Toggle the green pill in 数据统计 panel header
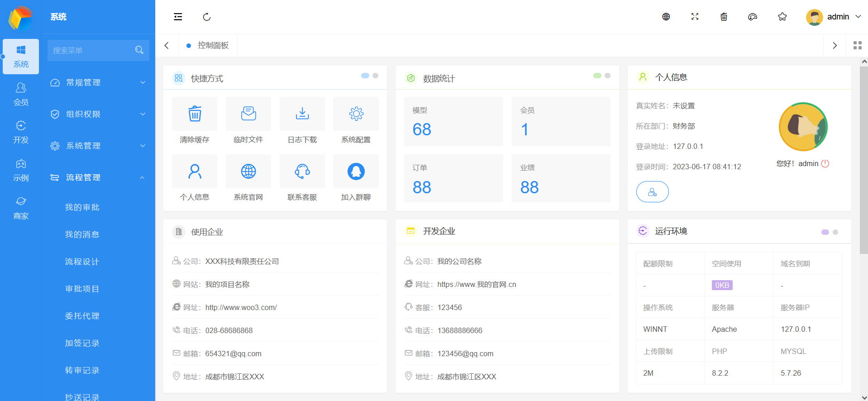This screenshot has width=868, height=401. 597,76
